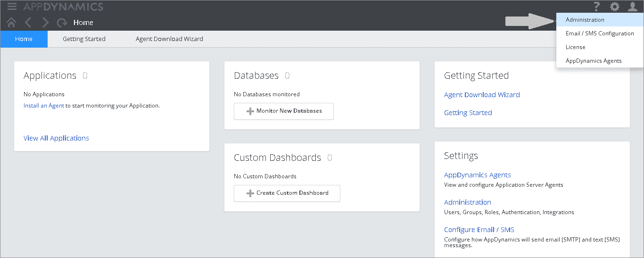Click the plus icon on Monitor New Databases

(x=250, y=111)
